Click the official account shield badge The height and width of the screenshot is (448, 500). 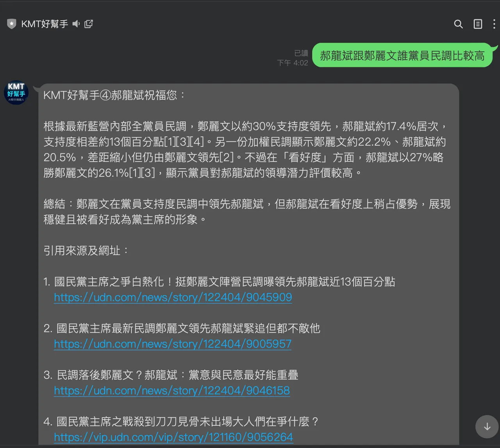[12, 24]
